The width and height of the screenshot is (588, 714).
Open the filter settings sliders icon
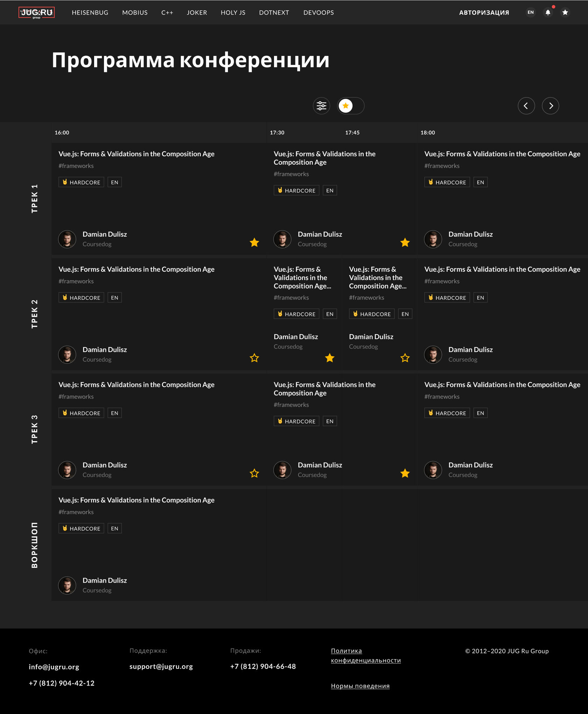pos(321,106)
